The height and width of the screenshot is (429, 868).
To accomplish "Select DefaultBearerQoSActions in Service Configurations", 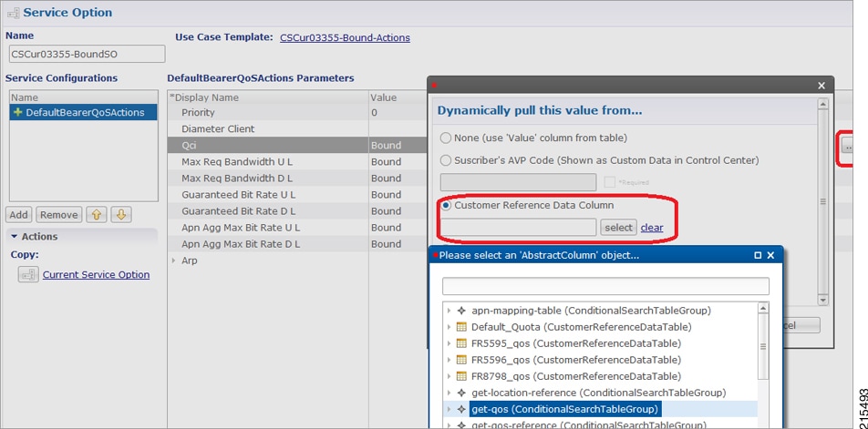I will click(83, 112).
